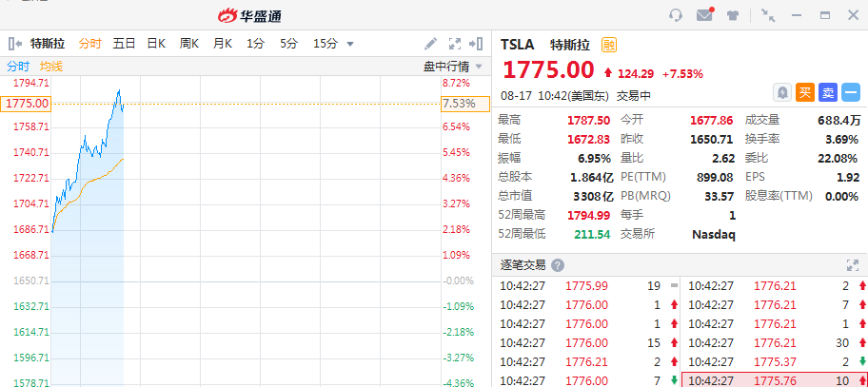Open the message inbox envelope icon
This screenshot has width=868, height=387.
[704, 15]
